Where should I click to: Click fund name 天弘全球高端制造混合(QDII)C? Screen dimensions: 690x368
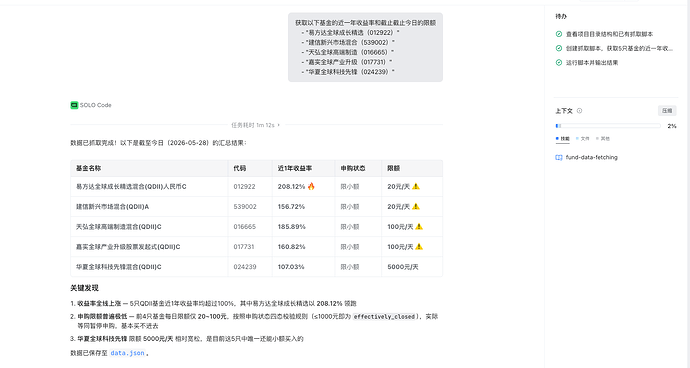[x=119, y=227]
